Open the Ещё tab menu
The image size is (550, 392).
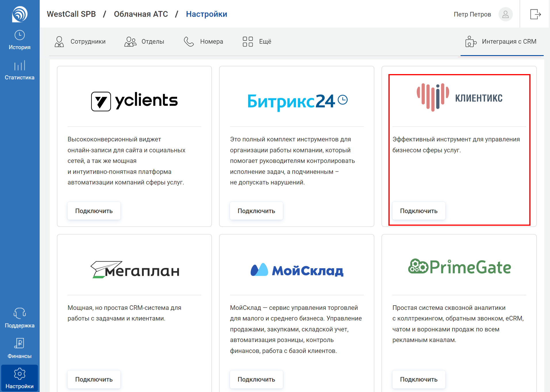click(x=257, y=42)
